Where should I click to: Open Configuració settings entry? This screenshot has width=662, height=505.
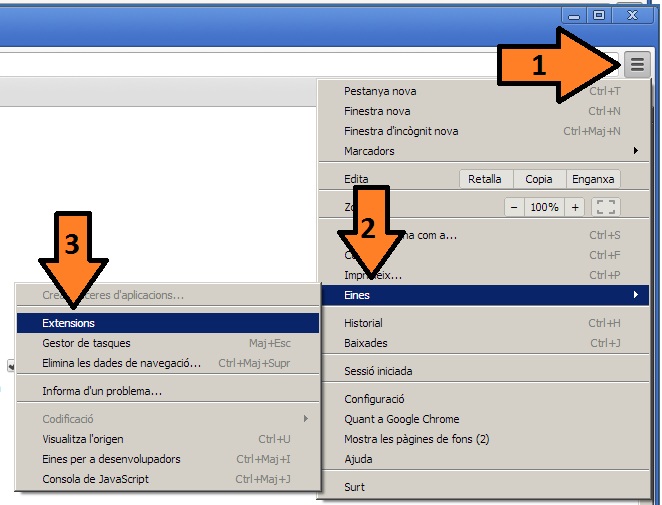[x=484, y=399]
